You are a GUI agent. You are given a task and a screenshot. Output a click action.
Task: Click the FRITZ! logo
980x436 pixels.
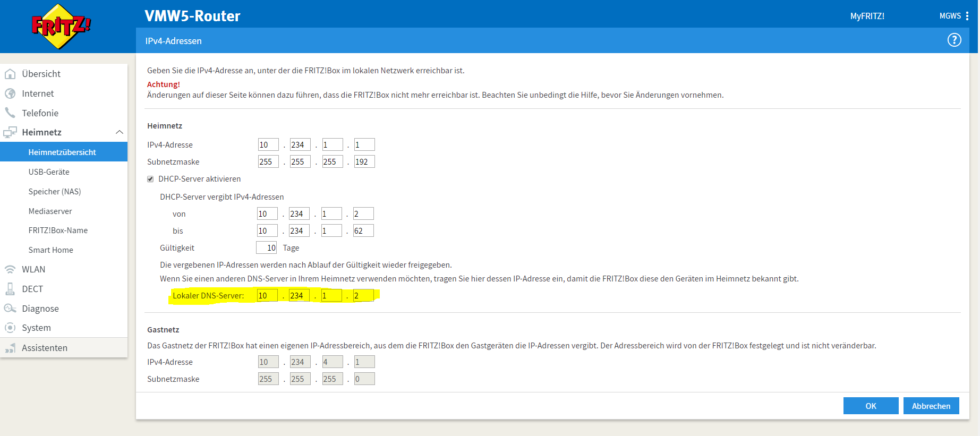click(61, 27)
